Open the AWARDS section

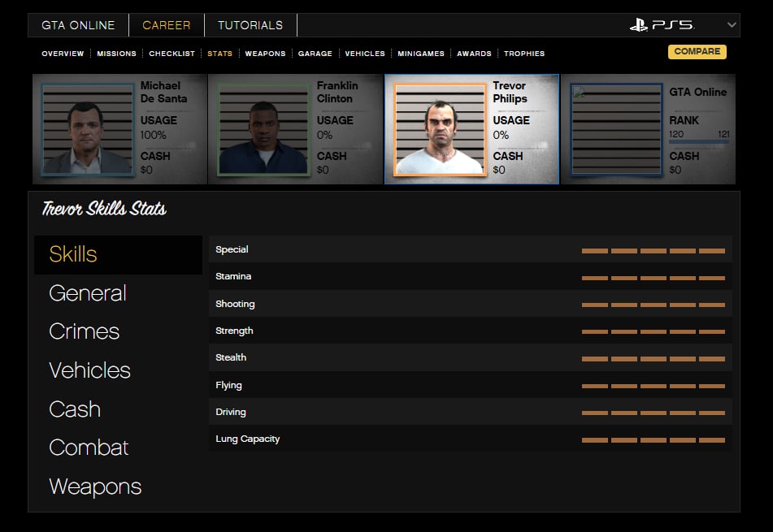point(474,54)
